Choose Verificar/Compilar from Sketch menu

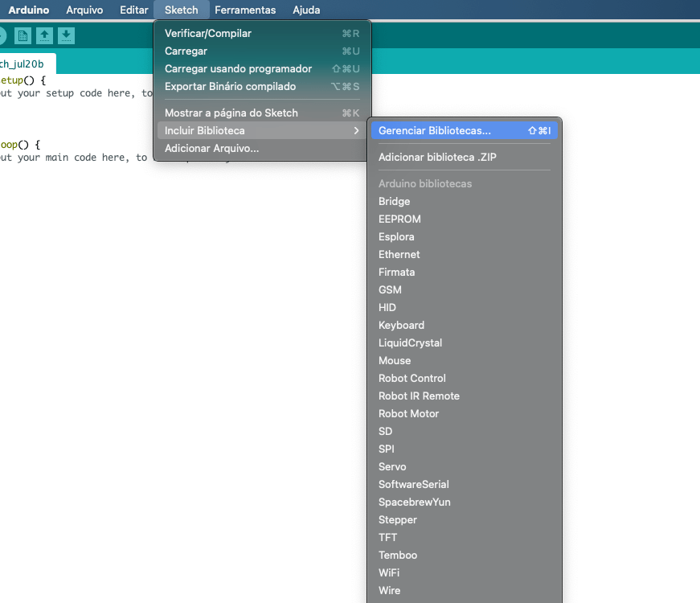click(x=262, y=34)
